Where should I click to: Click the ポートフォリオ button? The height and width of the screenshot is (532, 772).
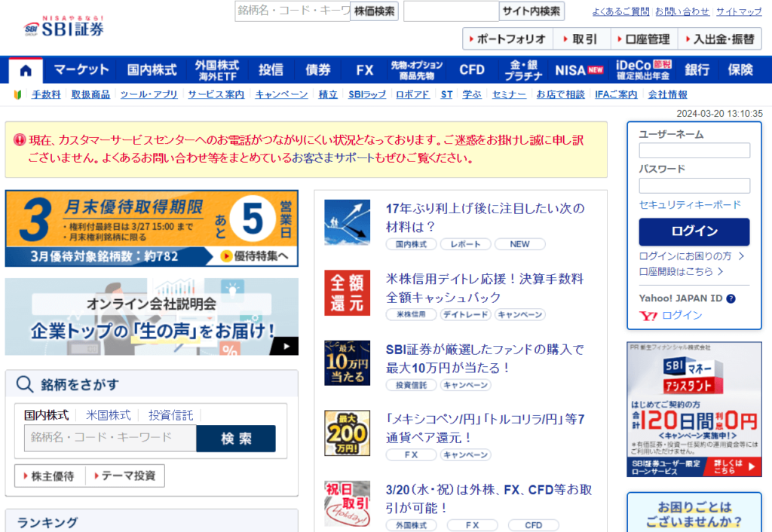click(507, 39)
